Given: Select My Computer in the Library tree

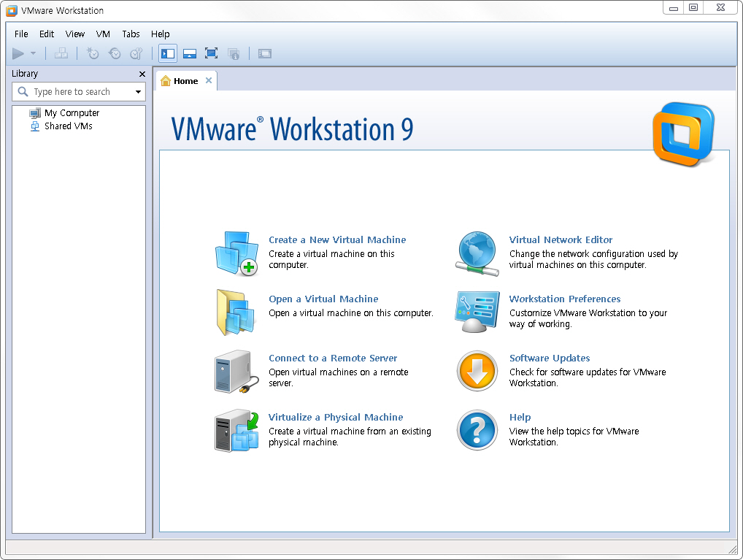Looking at the screenshot, I should [72, 113].
